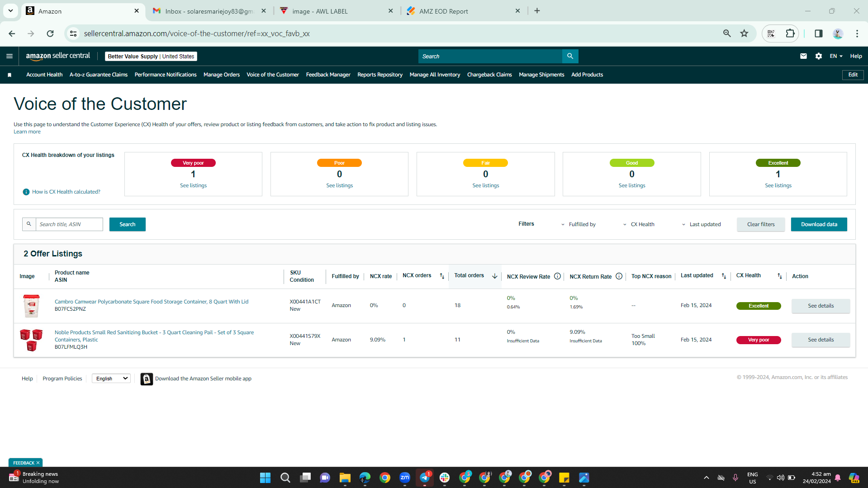Click the info icon beside How is CX Health calculated

pos(26,192)
